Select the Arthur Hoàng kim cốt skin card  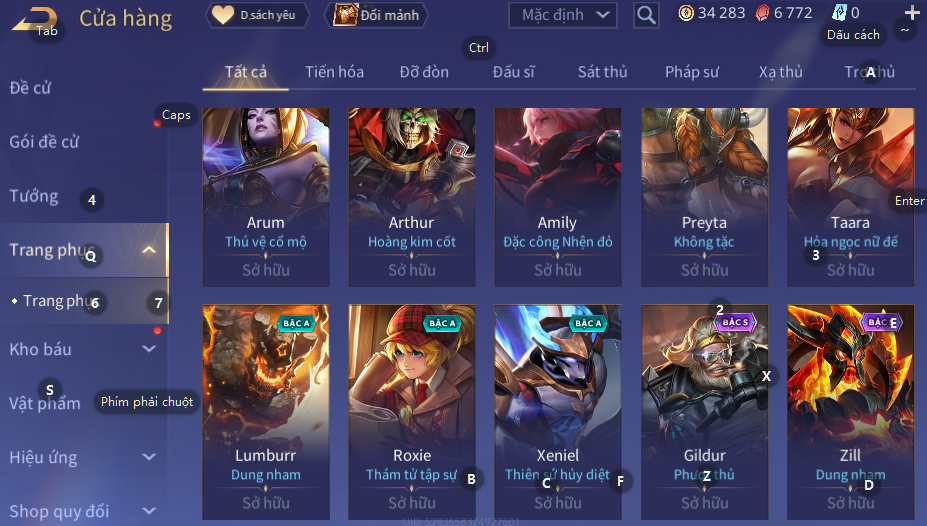(411, 197)
